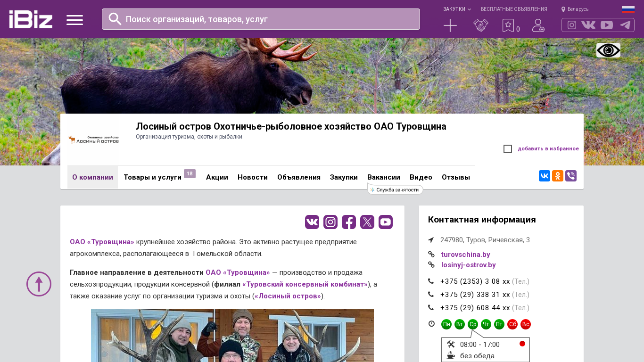644x362 pixels.
Task: Open first ОАО «Туровщина» link in text
Action: (x=102, y=242)
